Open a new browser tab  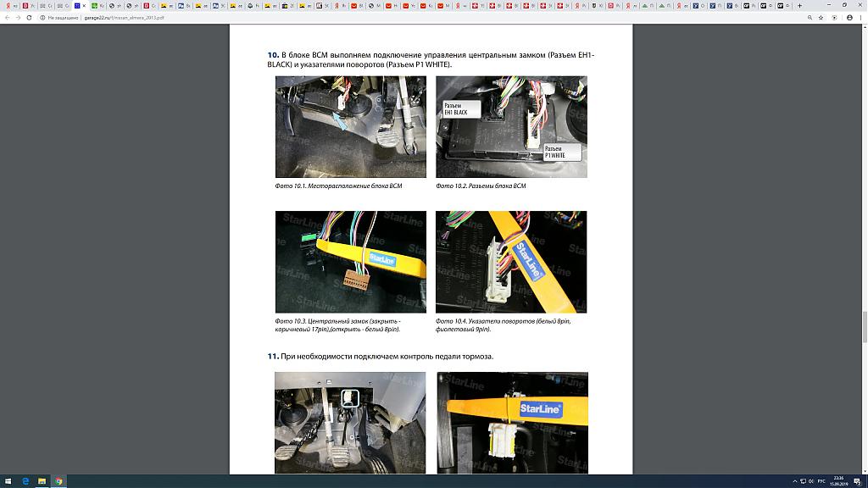[798, 6]
